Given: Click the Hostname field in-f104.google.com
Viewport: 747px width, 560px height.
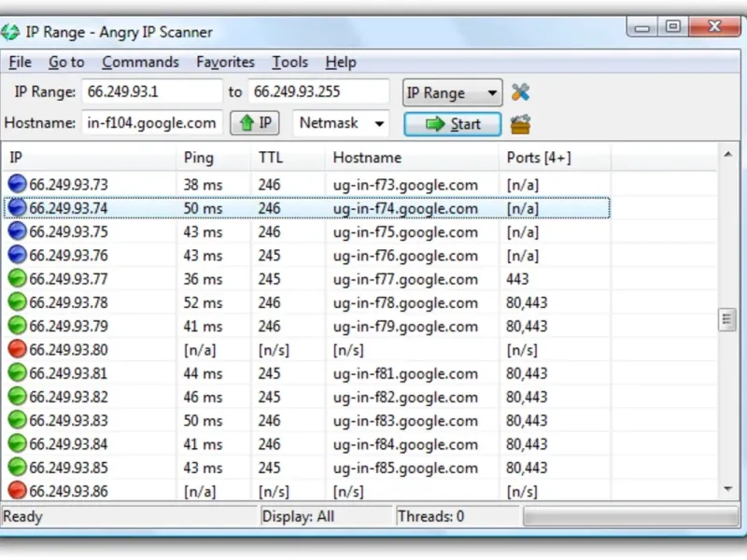Looking at the screenshot, I should point(152,123).
